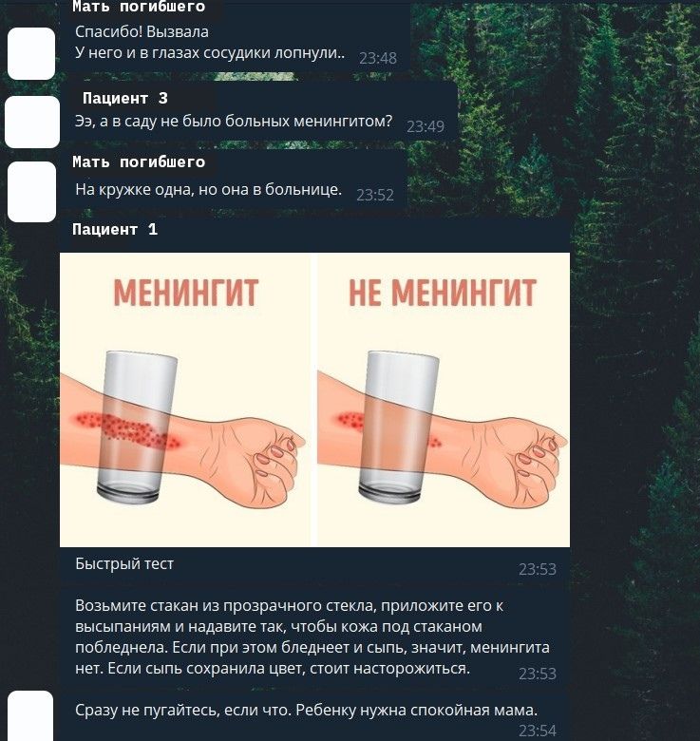Open the meningitis glass test image
This screenshot has width=700, height=741.
(x=314, y=400)
